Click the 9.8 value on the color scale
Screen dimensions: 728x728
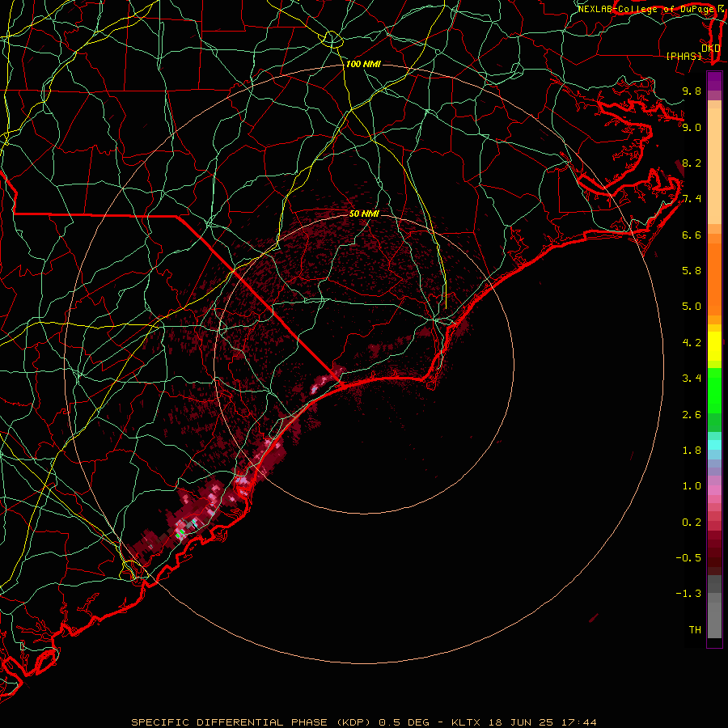(692, 91)
